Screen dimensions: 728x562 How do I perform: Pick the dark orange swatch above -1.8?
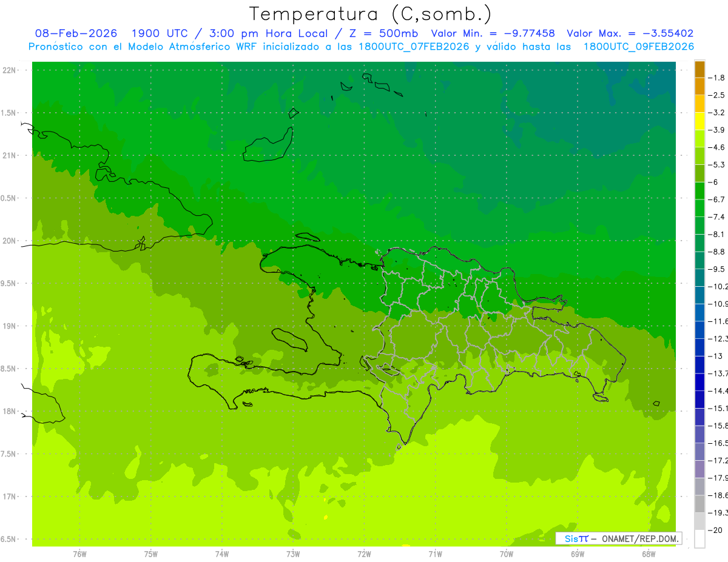(x=699, y=69)
